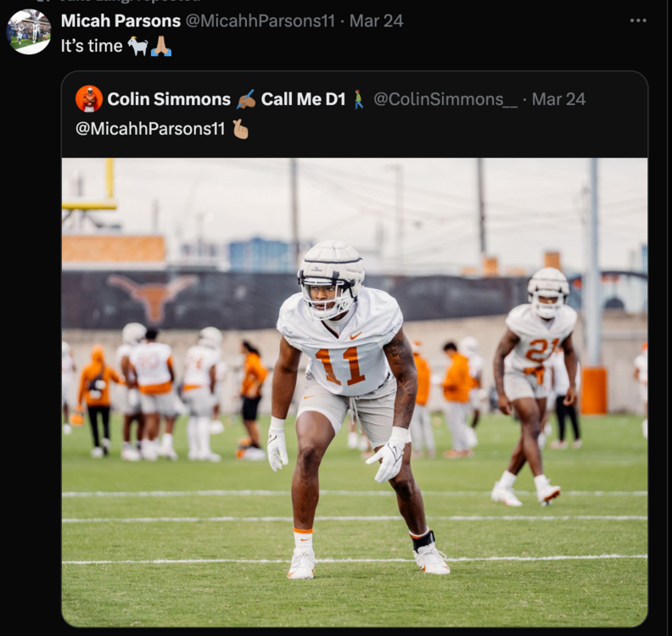Viewport: 672px width, 636px height.
Task: Click the praying hands emoji
Action: click(161, 47)
